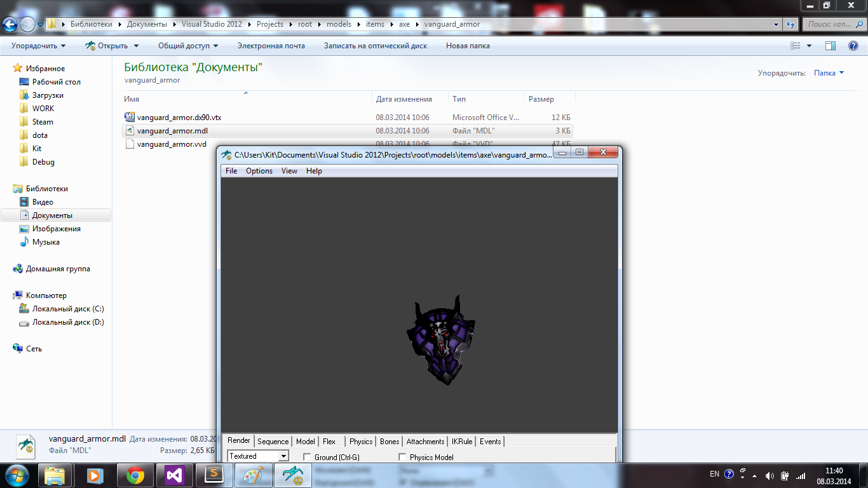
Task: Open Windows Explorer from the taskbar
Action: coord(56,475)
